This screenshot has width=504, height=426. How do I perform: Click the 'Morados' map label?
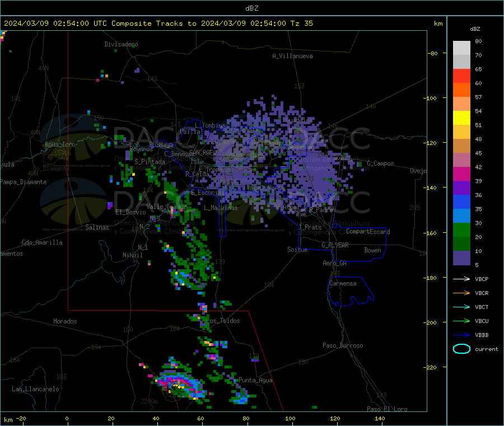pyautogui.click(x=65, y=321)
